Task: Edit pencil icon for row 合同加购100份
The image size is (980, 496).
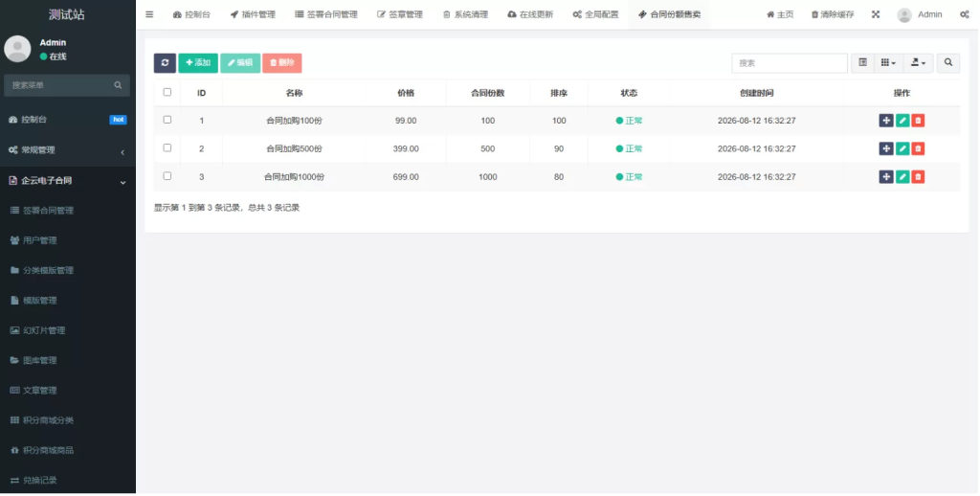Action: 902,120
